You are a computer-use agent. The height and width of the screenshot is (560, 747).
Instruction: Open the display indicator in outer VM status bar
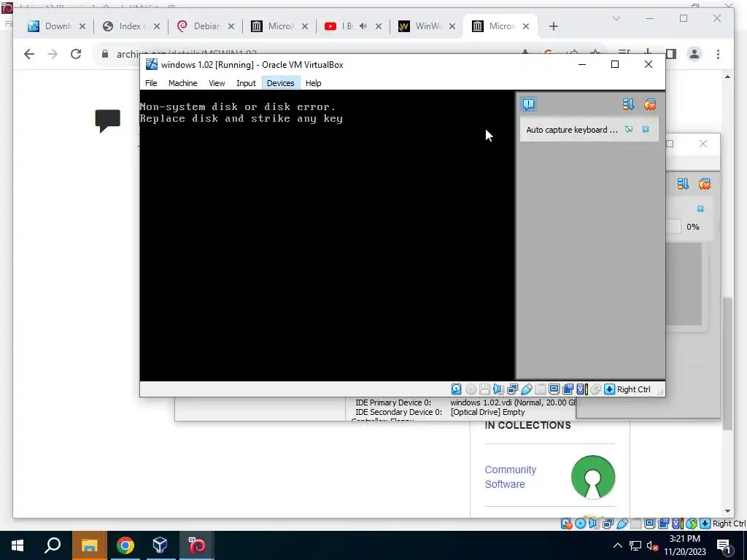pos(650,524)
